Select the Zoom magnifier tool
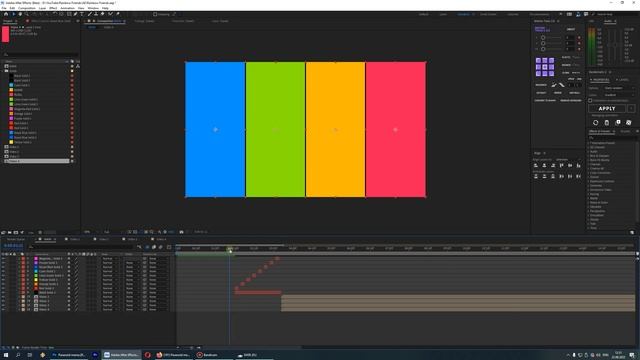640x360 pixels. click(27, 14)
